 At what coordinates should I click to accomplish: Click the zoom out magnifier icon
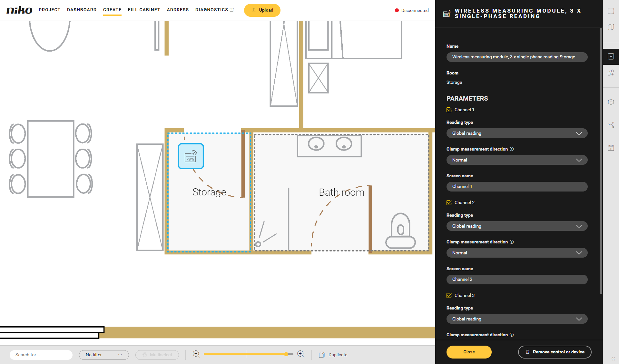[196, 354]
